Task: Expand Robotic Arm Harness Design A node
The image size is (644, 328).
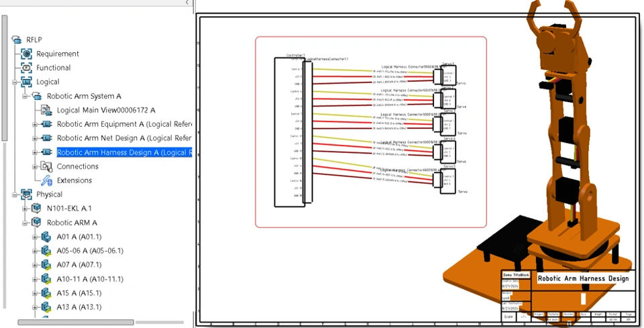Action: pyautogui.click(x=34, y=152)
